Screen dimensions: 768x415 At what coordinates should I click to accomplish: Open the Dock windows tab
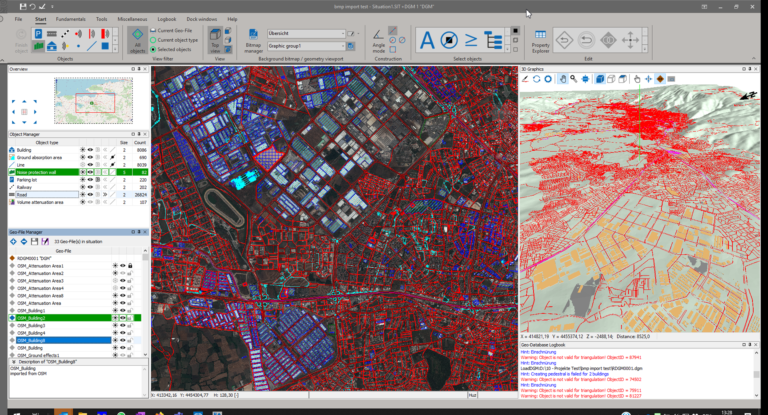tap(201, 19)
